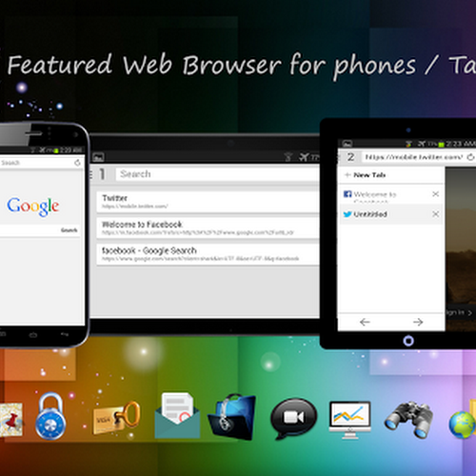Tap the phone's home navigation key
This screenshot has height=476, width=476.
coord(33,335)
